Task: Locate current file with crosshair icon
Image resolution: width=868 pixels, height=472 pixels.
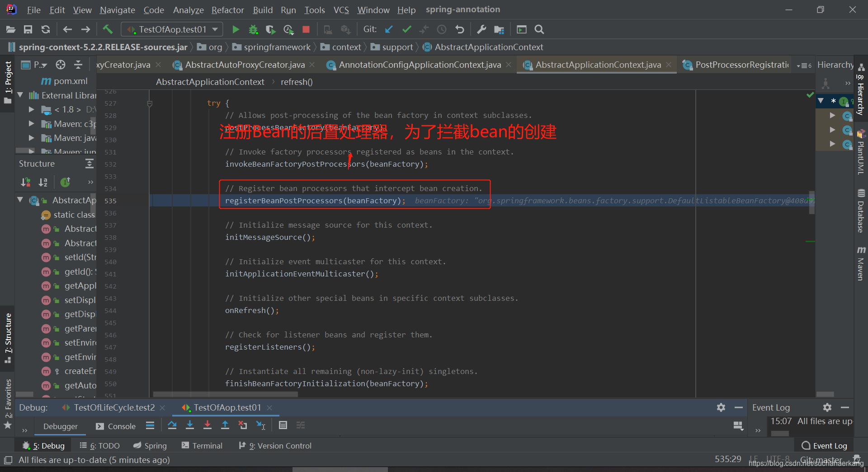Action: pyautogui.click(x=61, y=65)
